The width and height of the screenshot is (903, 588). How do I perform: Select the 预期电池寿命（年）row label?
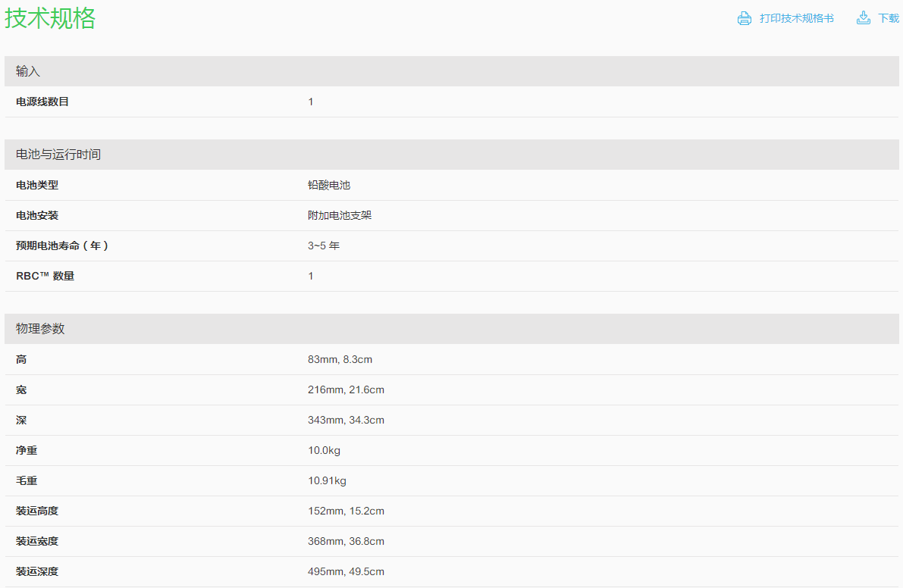pos(63,246)
